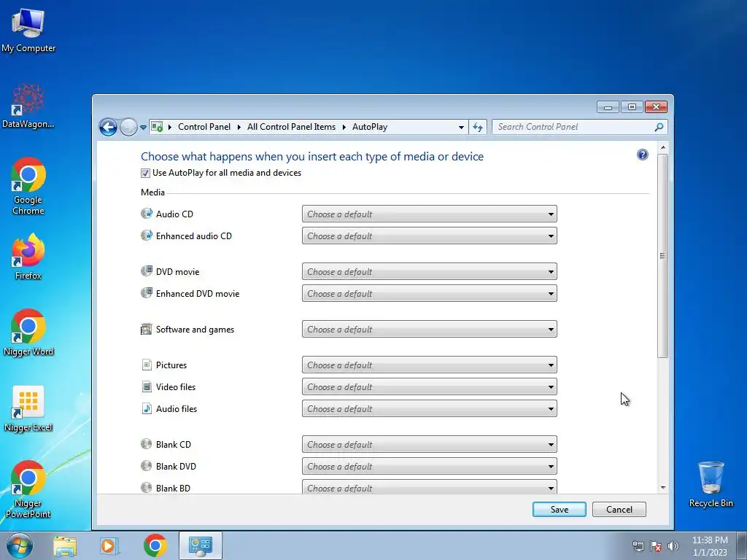Refresh the AutoPlay page
Image resolution: width=747 pixels, height=560 pixels.
coord(478,127)
